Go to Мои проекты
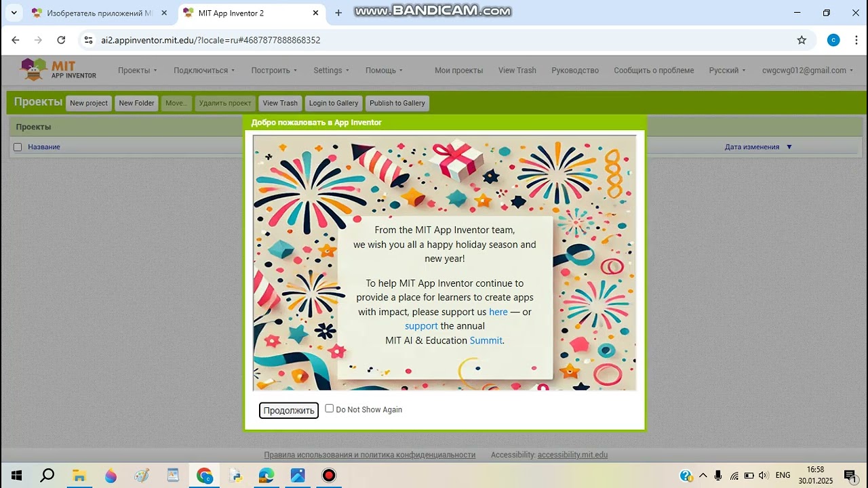 459,70
